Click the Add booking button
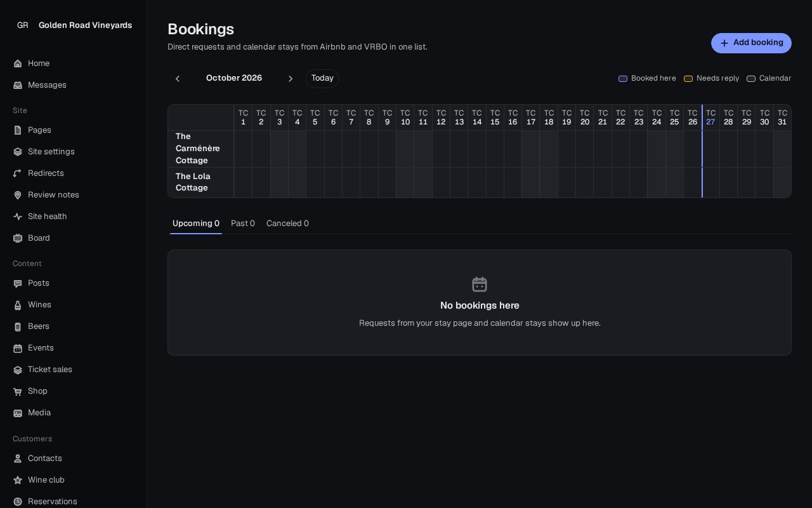Viewport: 812px width, 508px height. (x=751, y=43)
